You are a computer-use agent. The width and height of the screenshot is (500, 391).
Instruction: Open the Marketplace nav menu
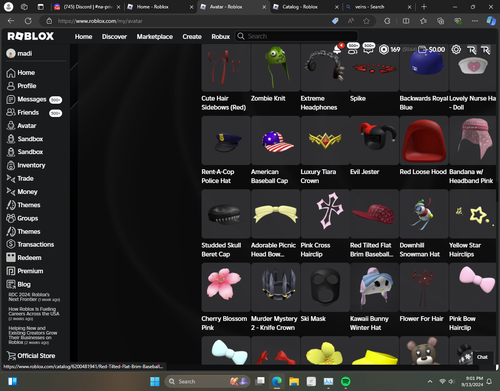coord(155,36)
